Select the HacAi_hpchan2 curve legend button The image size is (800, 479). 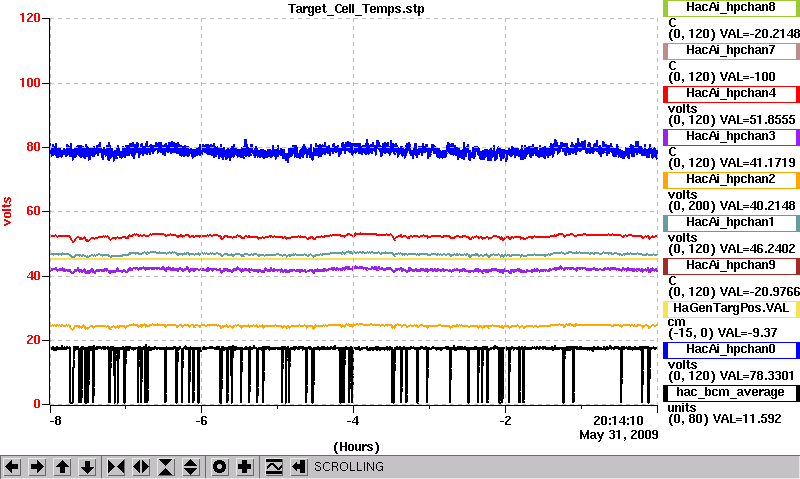pos(731,180)
